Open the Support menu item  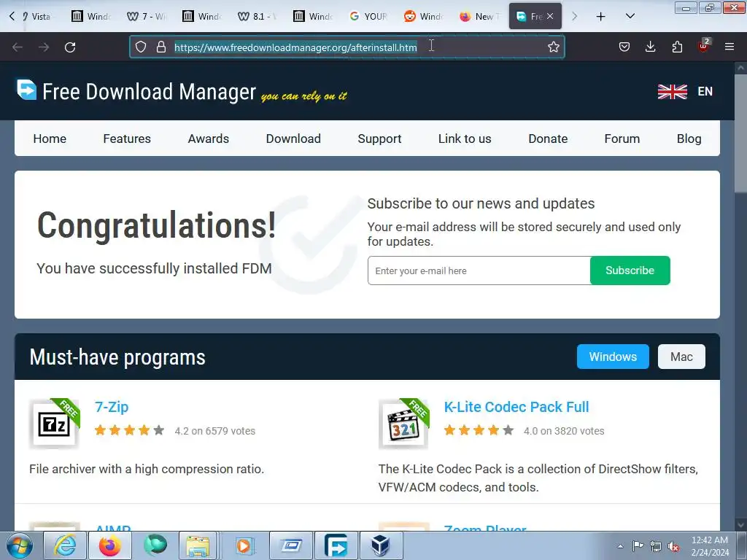coord(379,139)
